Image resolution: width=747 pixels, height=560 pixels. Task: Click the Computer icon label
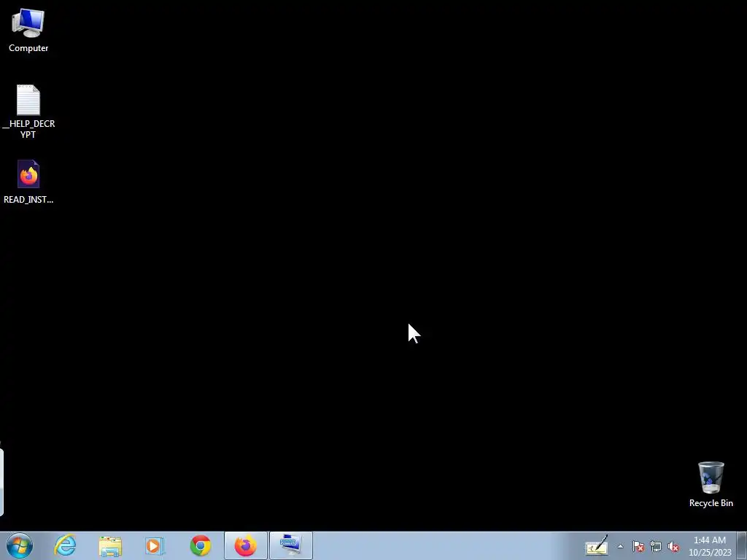point(28,48)
